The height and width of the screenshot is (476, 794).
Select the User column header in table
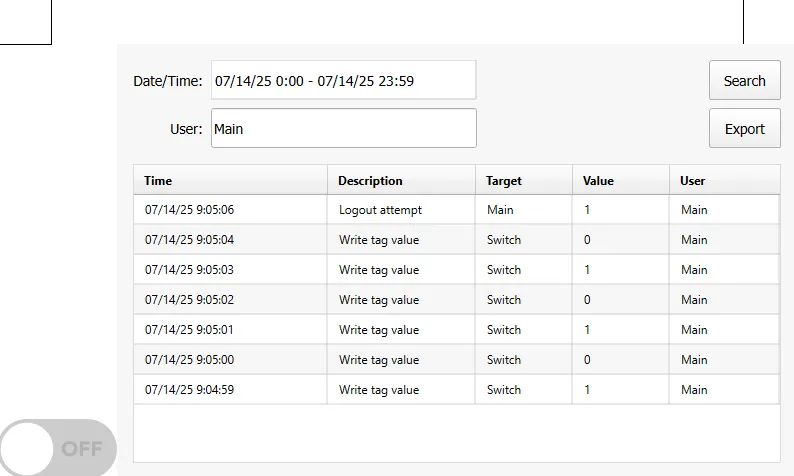[723, 181]
